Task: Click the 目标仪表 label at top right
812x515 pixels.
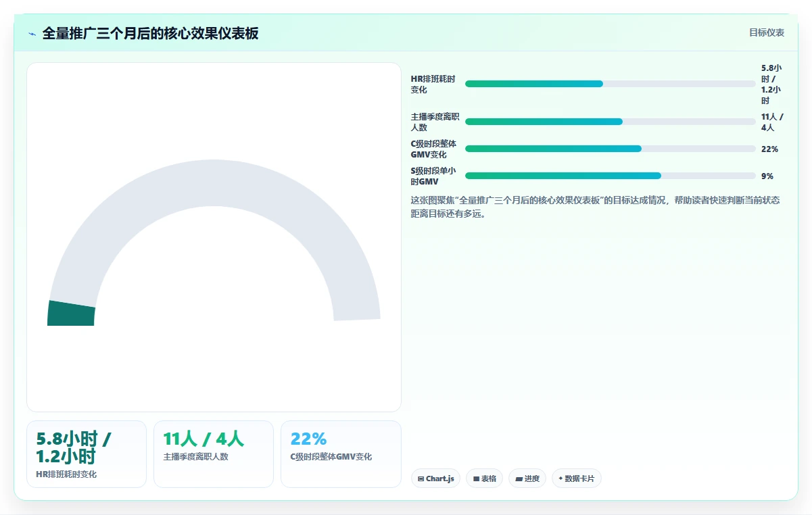Action: click(x=767, y=32)
